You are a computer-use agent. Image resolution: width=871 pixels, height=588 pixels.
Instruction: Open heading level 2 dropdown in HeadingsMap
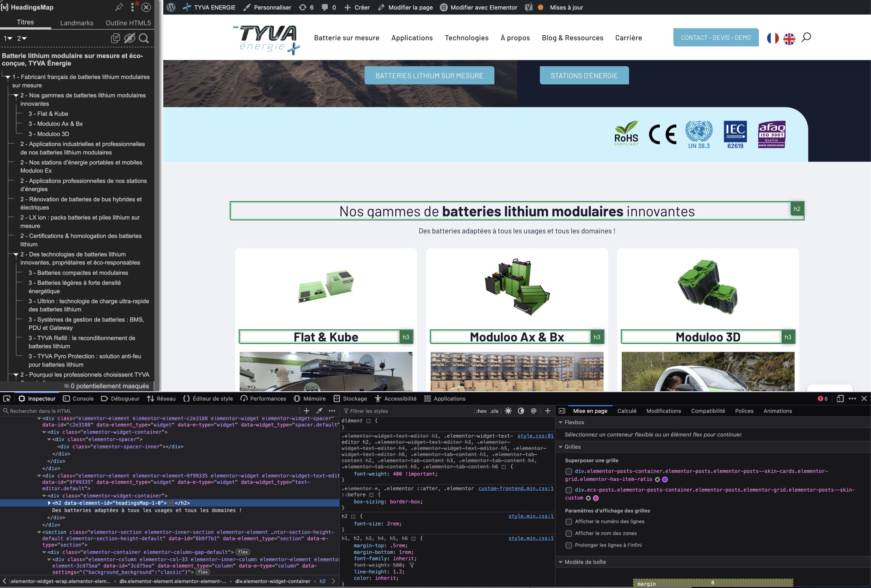pos(22,38)
